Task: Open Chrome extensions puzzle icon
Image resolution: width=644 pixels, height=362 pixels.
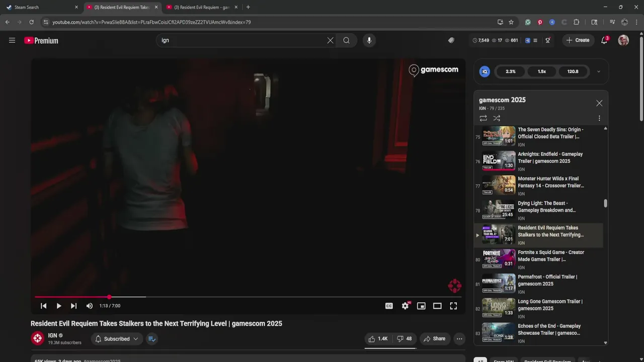Action: 577,22
